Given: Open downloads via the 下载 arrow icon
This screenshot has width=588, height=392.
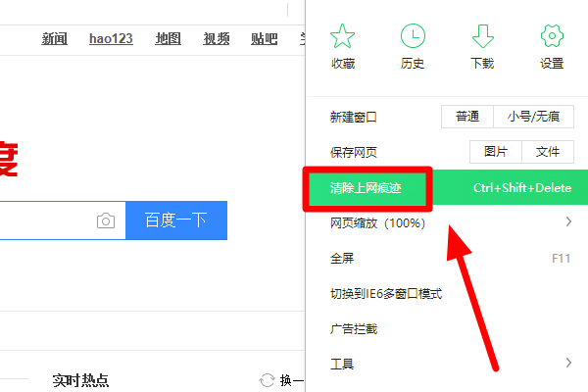Looking at the screenshot, I should 482,36.
